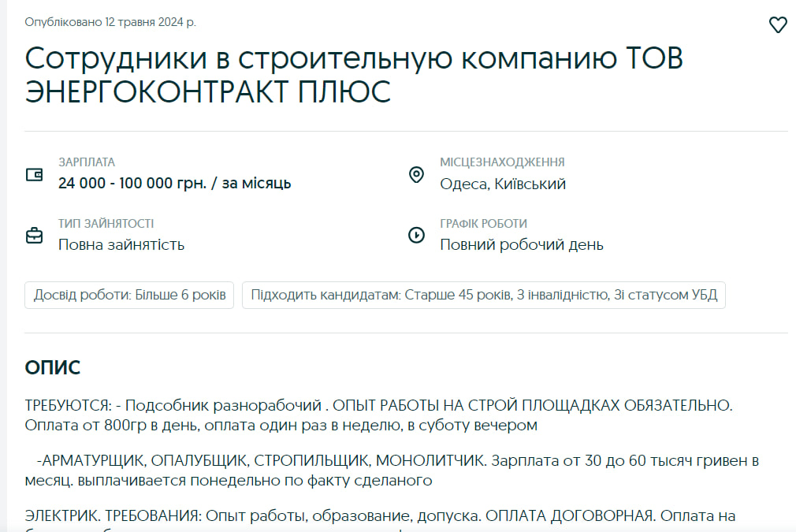The width and height of the screenshot is (796, 532).
Task: Click the briefcase icon for employment type
Action: pyautogui.click(x=34, y=235)
